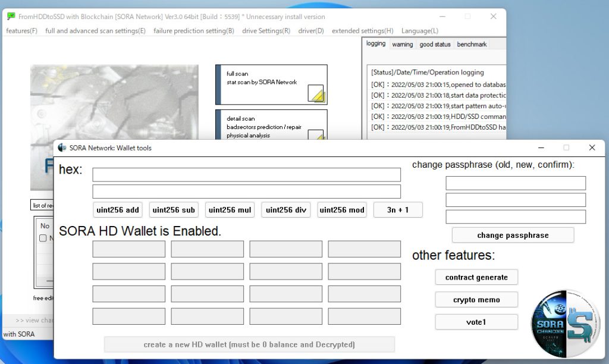Image resolution: width=609 pixels, height=364 pixels.
Task: Click the uint256 div button
Action: click(x=286, y=210)
